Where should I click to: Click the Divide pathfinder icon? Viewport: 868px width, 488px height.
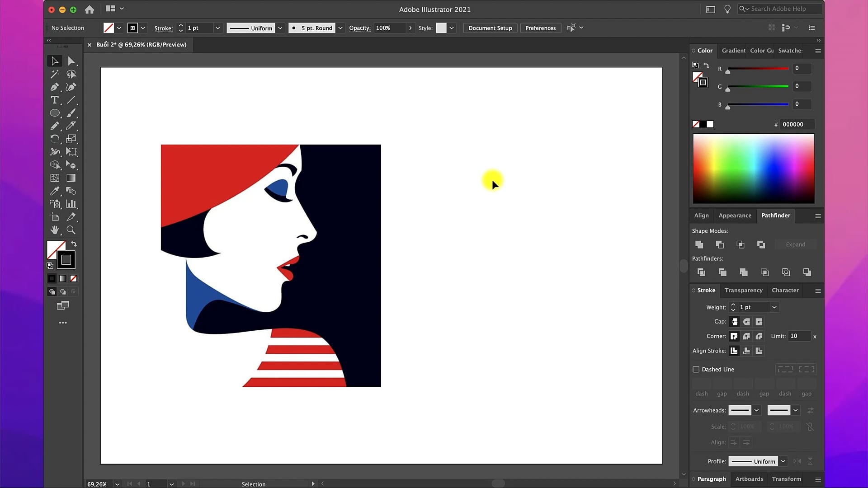tap(701, 272)
